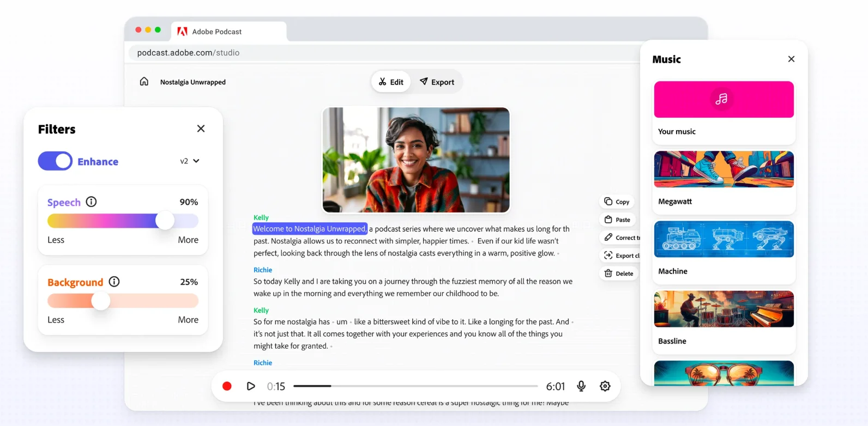Click Copy in the context menu
The height and width of the screenshot is (426, 868).
617,202
